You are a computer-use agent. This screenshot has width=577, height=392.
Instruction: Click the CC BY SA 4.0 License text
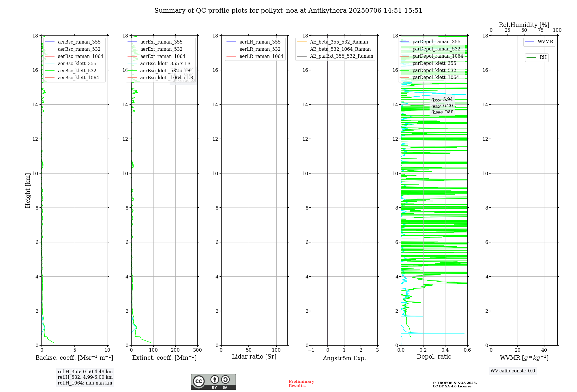click(453, 387)
